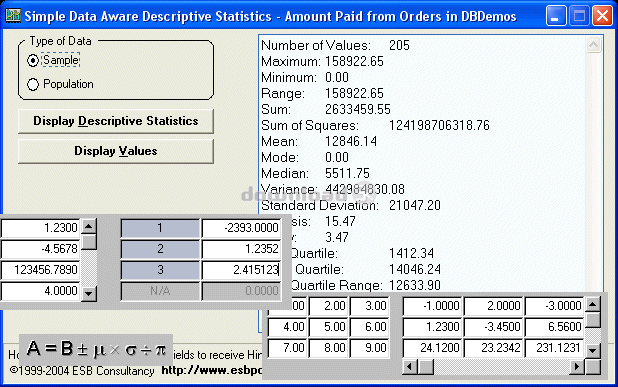Click the app icon in title bar
Image resolution: width=618 pixels, height=387 pixels.
pyautogui.click(x=13, y=16)
